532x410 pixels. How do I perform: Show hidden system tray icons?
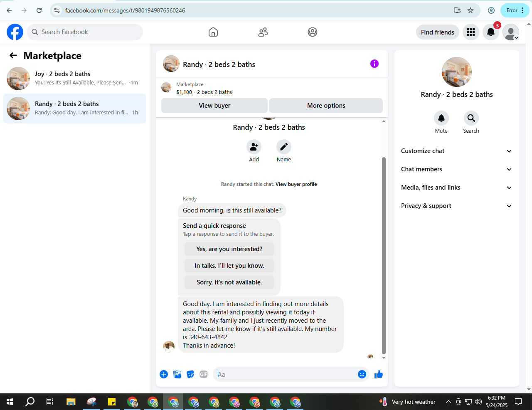[x=448, y=402]
